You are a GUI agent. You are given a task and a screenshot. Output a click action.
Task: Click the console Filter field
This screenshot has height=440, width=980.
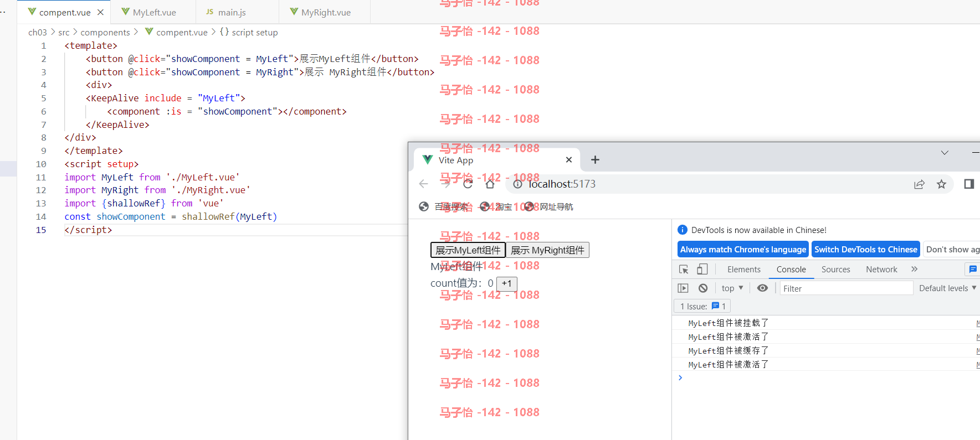pos(846,288)
